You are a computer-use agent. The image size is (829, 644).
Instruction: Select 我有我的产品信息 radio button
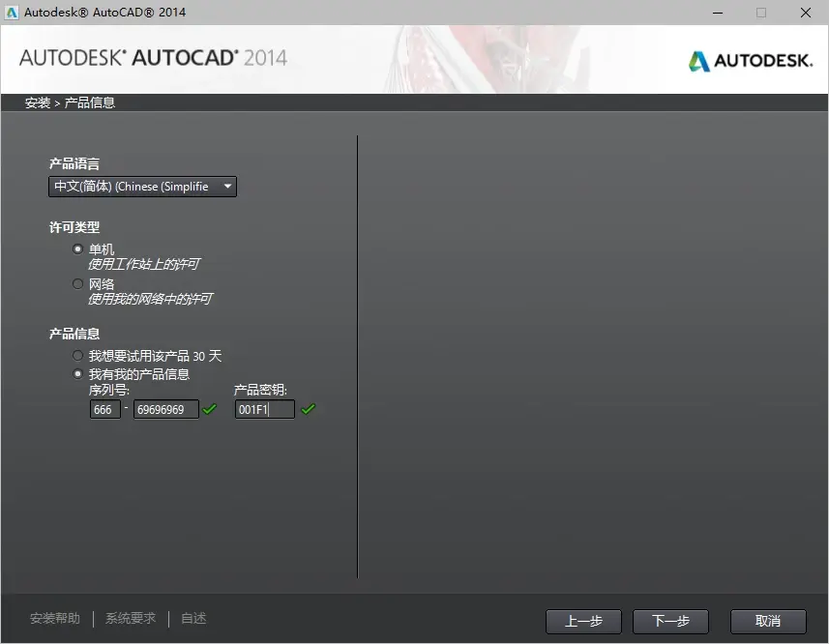pos(77,374)
